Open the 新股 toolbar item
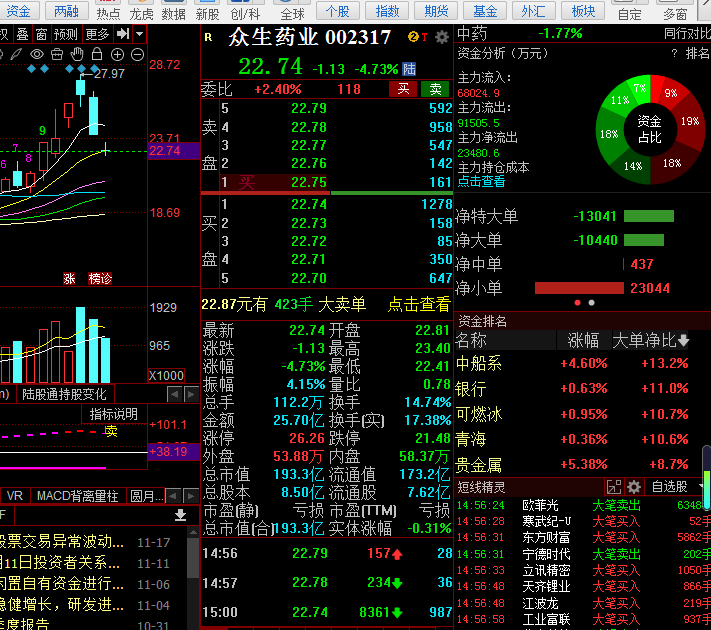 coord(207,12)
